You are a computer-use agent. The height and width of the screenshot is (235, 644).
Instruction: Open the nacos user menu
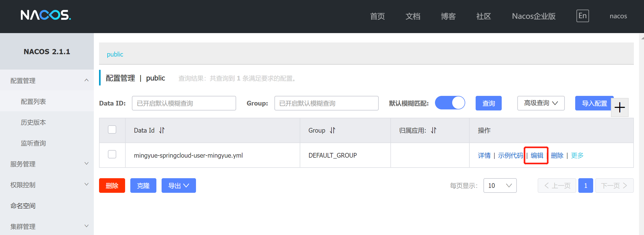[618, 16]
